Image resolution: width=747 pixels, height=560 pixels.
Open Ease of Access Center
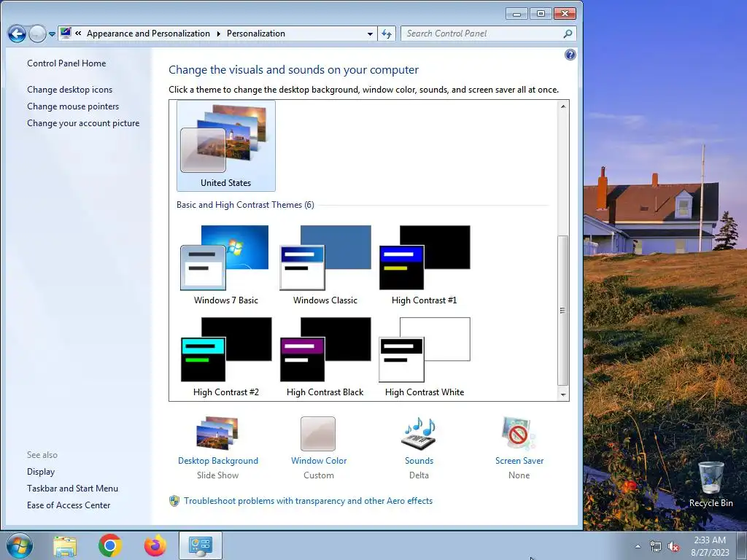(69, 505)
